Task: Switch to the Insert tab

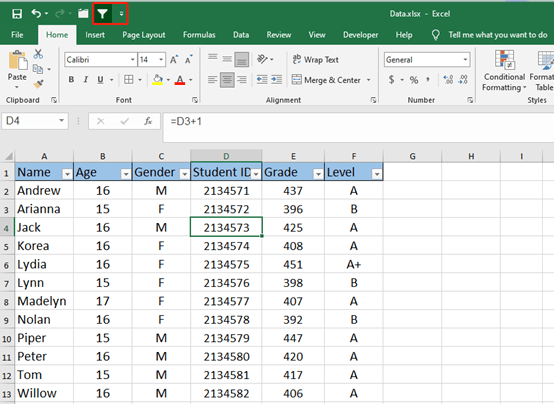Action: (x=95, y=35)
